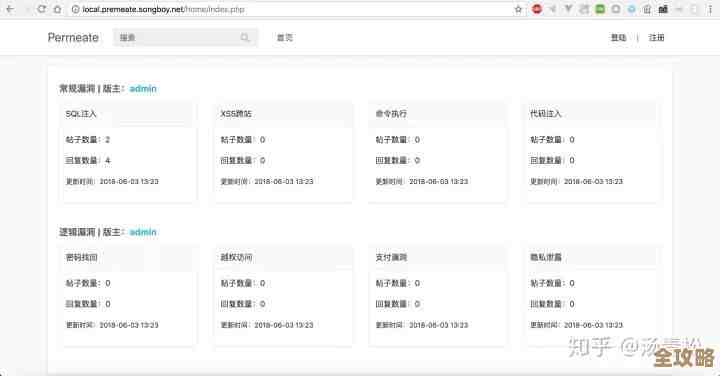The image size is (720, 376).
Task: Click 回复数量: 0 in 隐私泄露 card
Action: click(552, 304)
